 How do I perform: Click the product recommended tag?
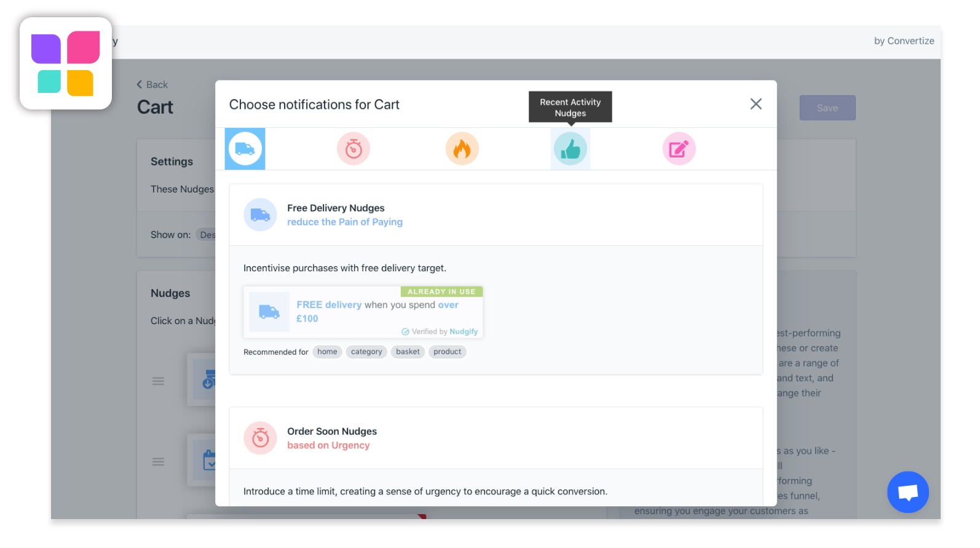point(447,352)
